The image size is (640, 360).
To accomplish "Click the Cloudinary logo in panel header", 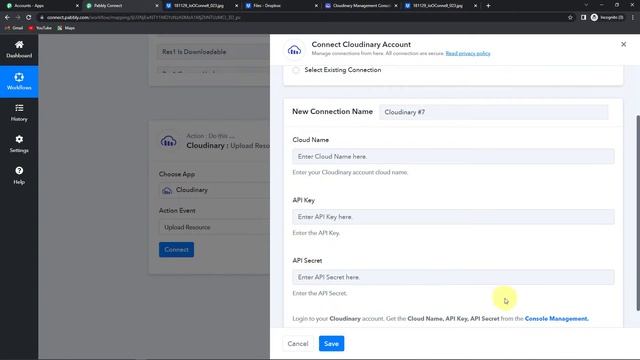I will point(294,50).
